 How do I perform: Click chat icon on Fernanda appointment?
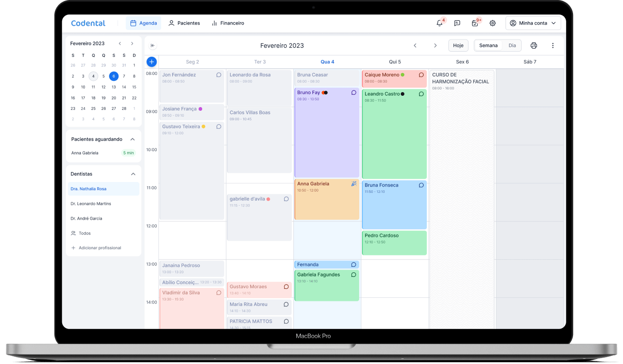(x=354, y=265)
